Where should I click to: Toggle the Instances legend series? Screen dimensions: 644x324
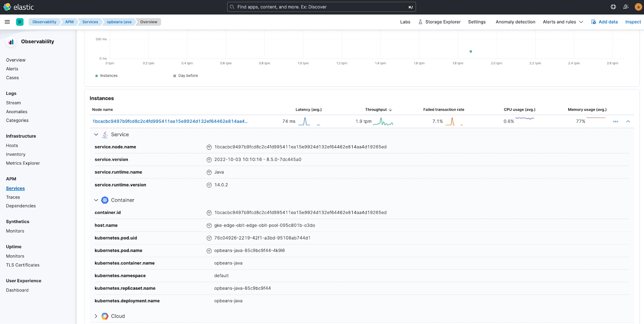point(107,76)
